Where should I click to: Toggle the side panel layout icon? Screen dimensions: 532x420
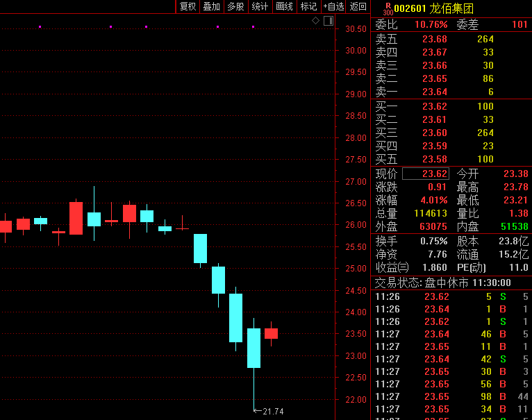(x=329, y=21)
